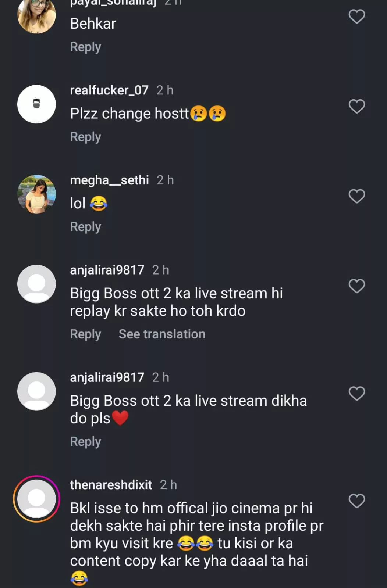Expand "See translation" under anjalirai9817's comment
This screenshot has height=588, width=387.
tap(162, 334)
